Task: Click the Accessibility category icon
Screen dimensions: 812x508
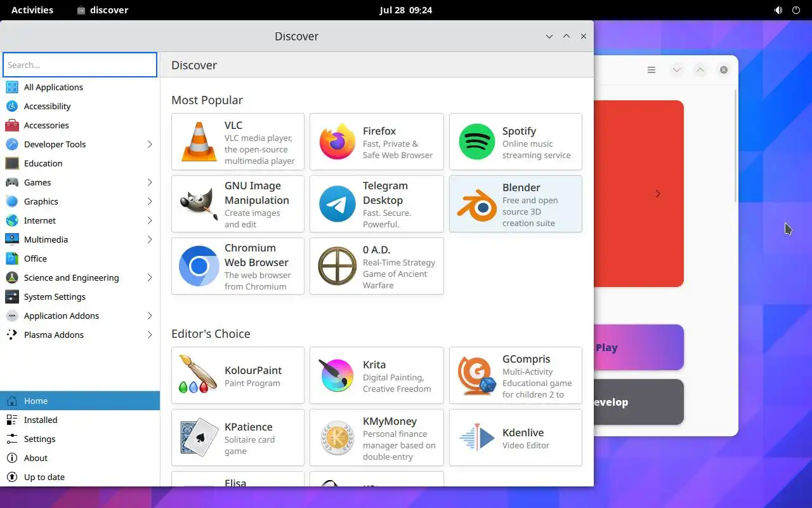Action: (x=12, y=106)
